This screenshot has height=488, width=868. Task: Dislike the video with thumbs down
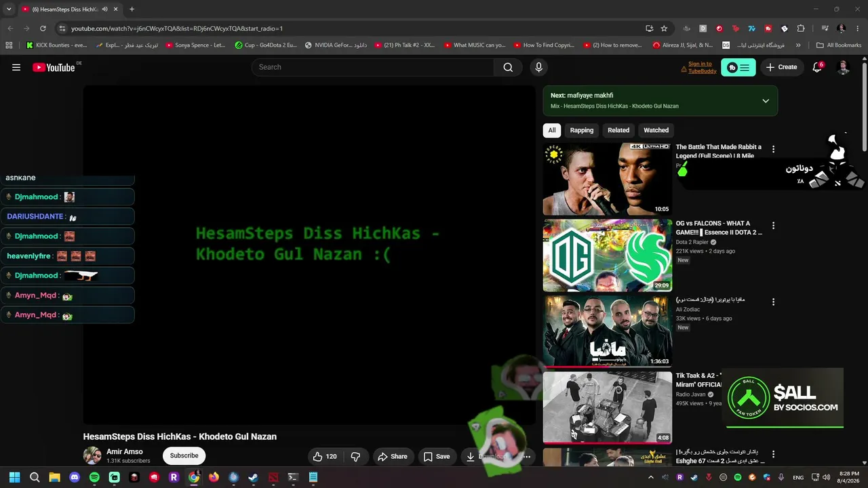[x=355, y=457]
